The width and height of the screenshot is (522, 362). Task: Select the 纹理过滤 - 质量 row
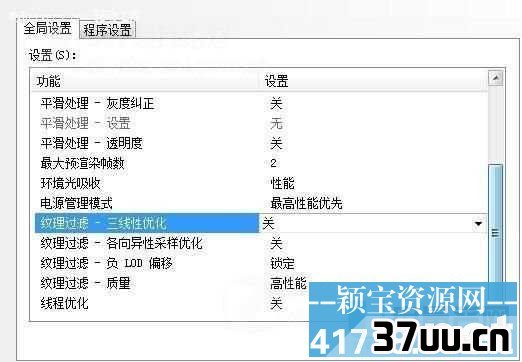point(260,283)
